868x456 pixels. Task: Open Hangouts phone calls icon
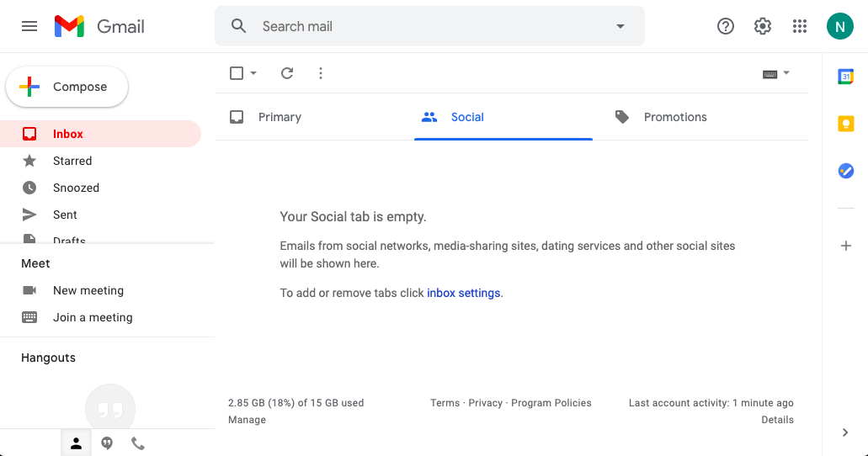point(138,443)
